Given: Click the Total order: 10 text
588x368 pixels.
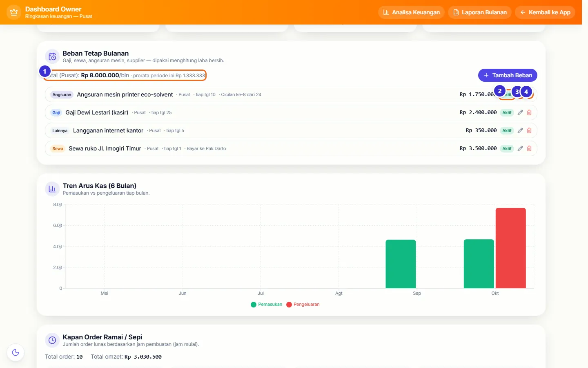Looking at the screenshot, I should (x=64, y=357).
